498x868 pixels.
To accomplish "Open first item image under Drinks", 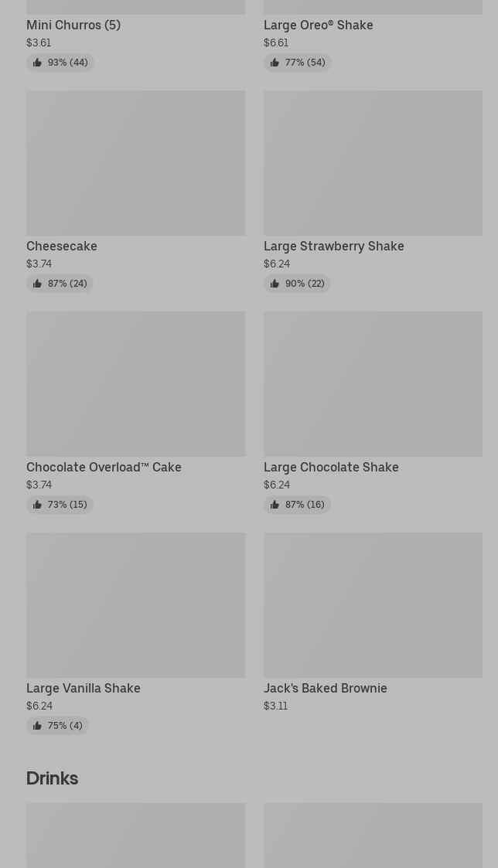I will click(135, 835).
